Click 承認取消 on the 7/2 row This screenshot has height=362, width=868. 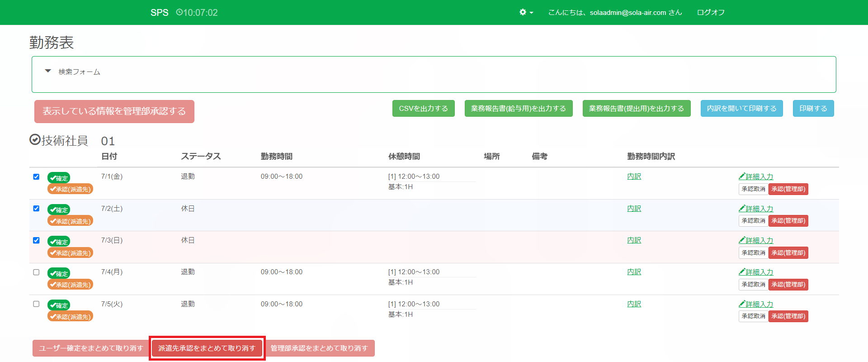[753, 221]
